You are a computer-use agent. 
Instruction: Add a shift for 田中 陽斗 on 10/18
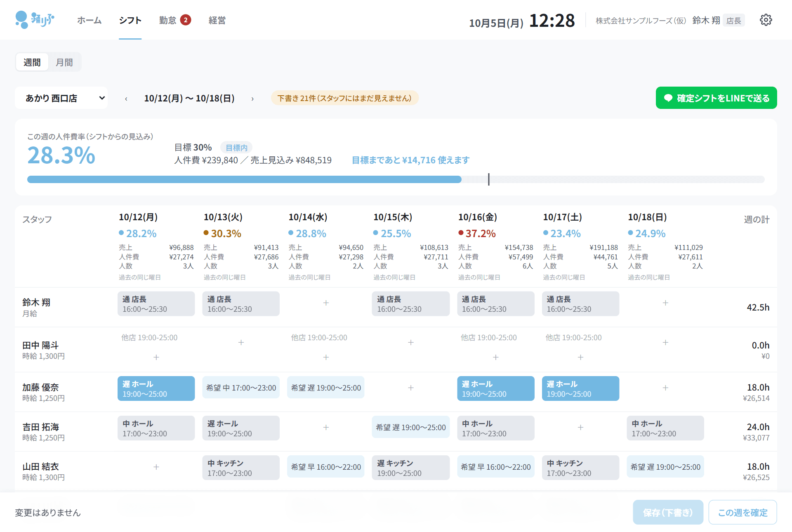[x=665, y=343]
